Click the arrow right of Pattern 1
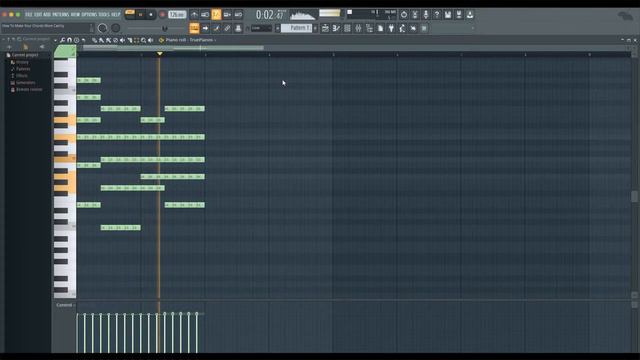 point(315,28)
